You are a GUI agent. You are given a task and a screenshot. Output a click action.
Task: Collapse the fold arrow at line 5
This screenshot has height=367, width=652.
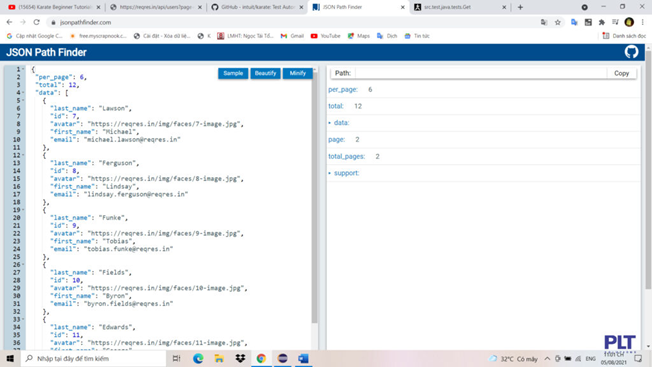tap(23, 100)
